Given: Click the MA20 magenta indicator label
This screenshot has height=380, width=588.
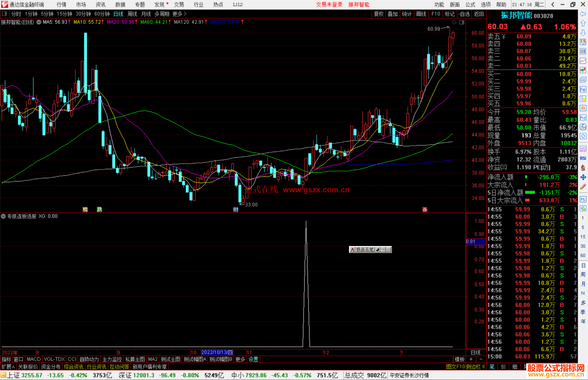Looking at the screenshot, I should pyautogui.click(x=120, y=22).
